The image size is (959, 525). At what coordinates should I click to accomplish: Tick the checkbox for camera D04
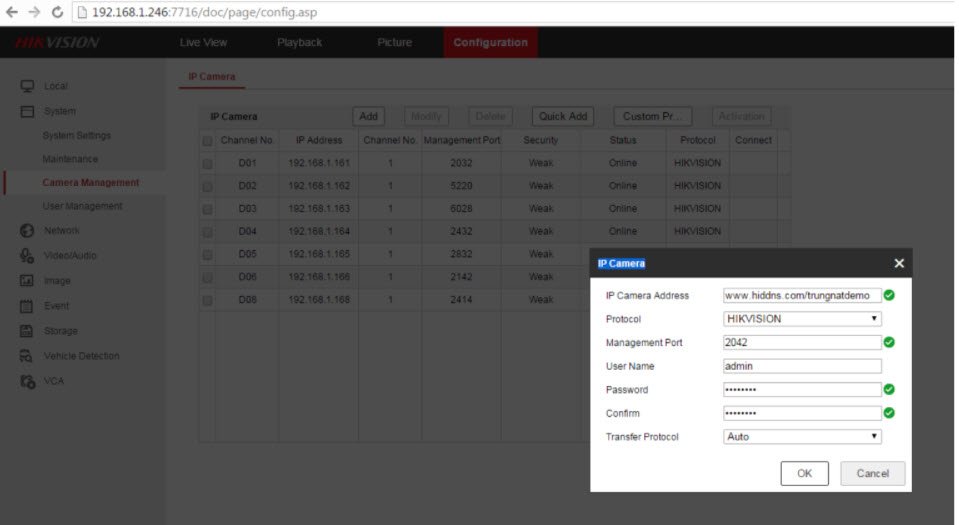coord(208,231)
